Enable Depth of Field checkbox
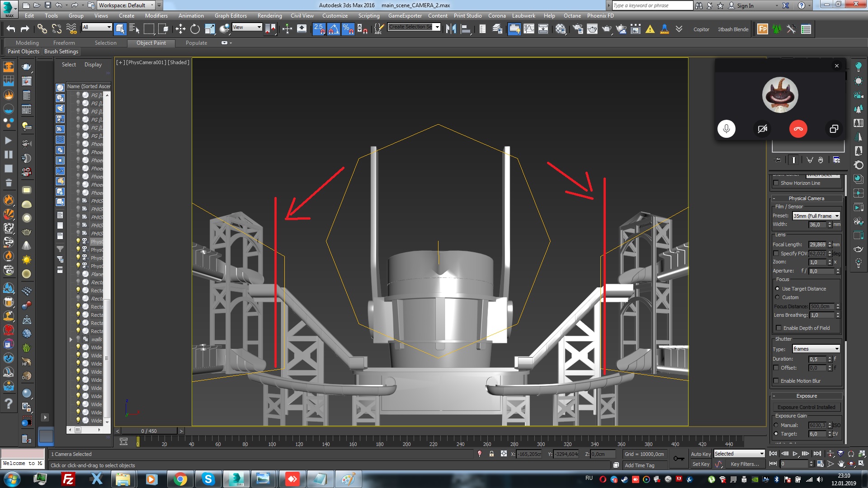This screenshot has height=488, width=868. (778, 328)
